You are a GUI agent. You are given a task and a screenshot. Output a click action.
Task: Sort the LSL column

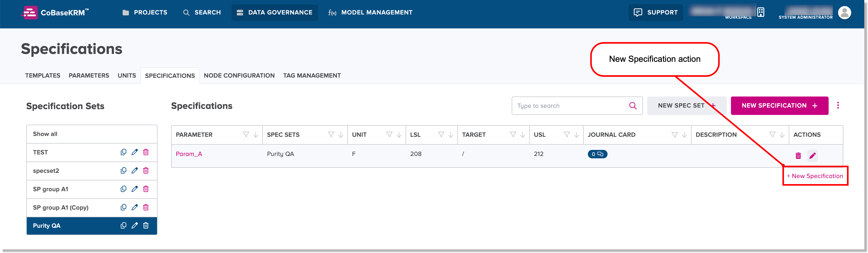tap(451, 135)
